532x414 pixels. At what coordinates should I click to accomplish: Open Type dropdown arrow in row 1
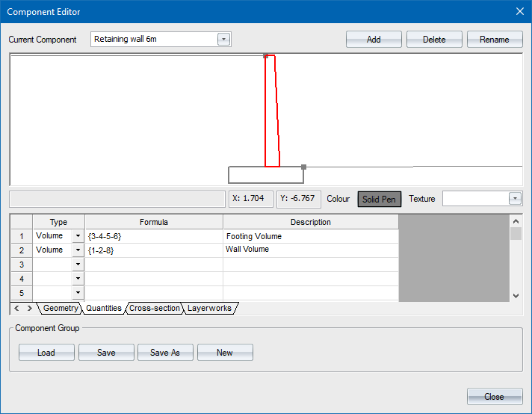click(78, 236)
